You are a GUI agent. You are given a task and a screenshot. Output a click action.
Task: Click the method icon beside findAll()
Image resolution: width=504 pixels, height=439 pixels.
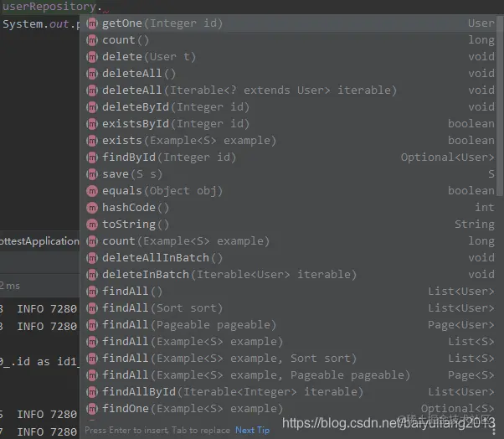(x=92, y=292)
